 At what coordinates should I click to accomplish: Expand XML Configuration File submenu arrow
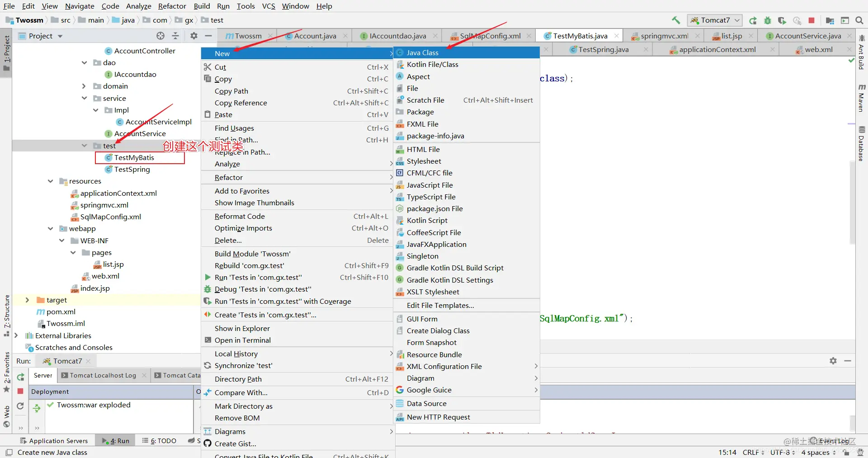(x=536, y=366)
